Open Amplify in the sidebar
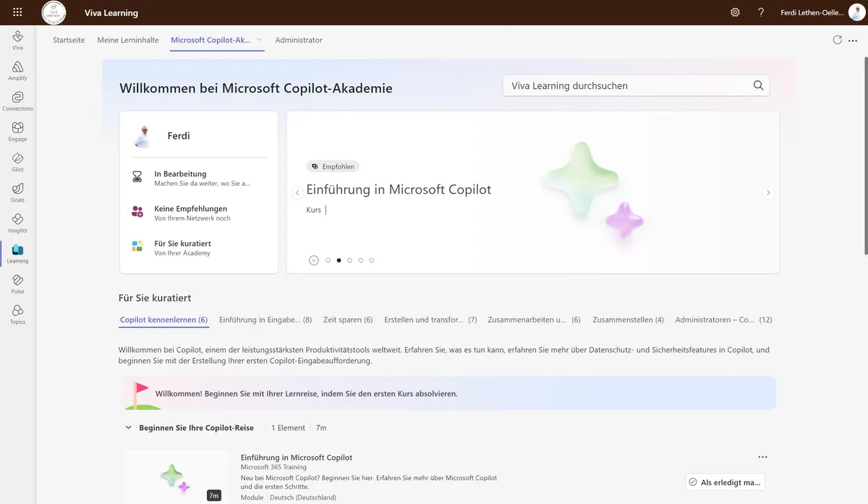 [x=17, y=70]
